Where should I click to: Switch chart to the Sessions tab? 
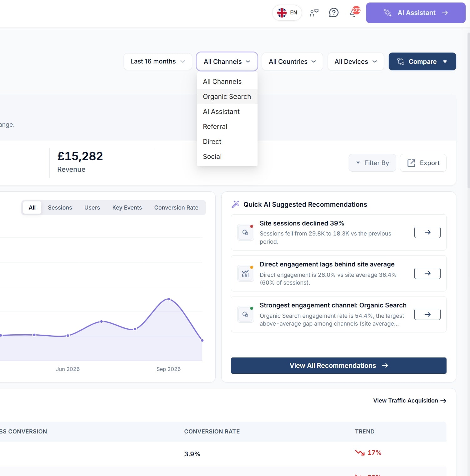[60, 208]
